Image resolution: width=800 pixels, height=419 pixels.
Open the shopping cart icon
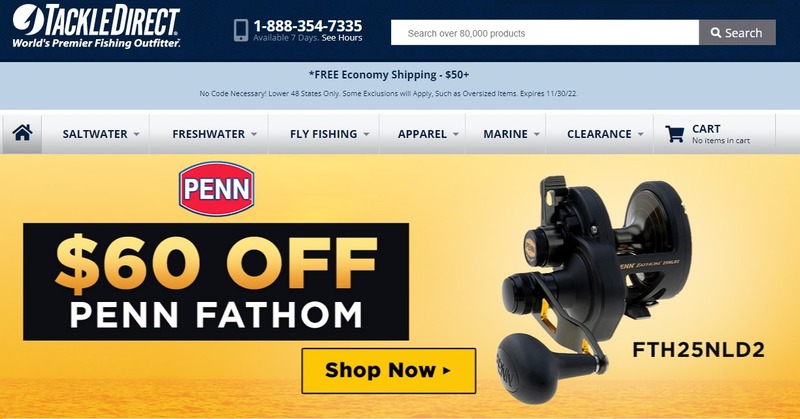674,134
